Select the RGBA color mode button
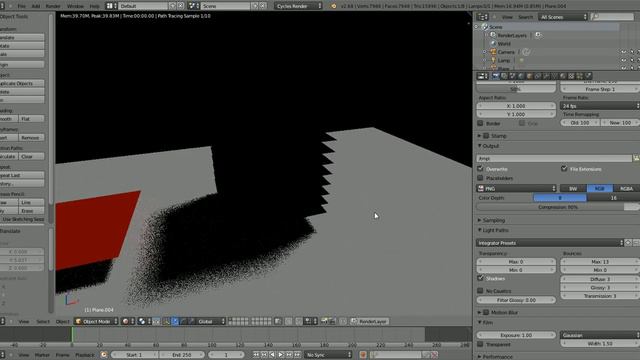 click(627, 188)
